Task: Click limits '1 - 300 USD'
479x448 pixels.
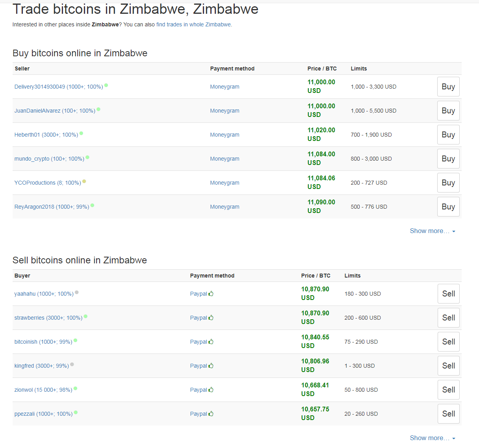Action: point(360,366)
